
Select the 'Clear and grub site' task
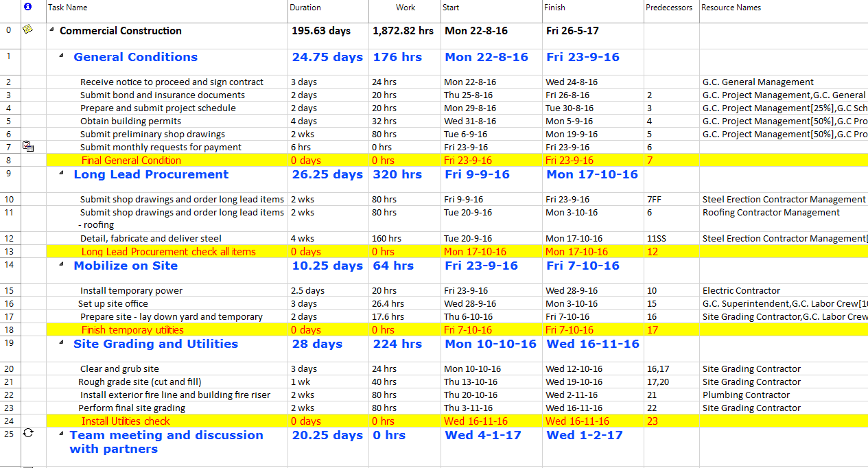coord(119,368)
